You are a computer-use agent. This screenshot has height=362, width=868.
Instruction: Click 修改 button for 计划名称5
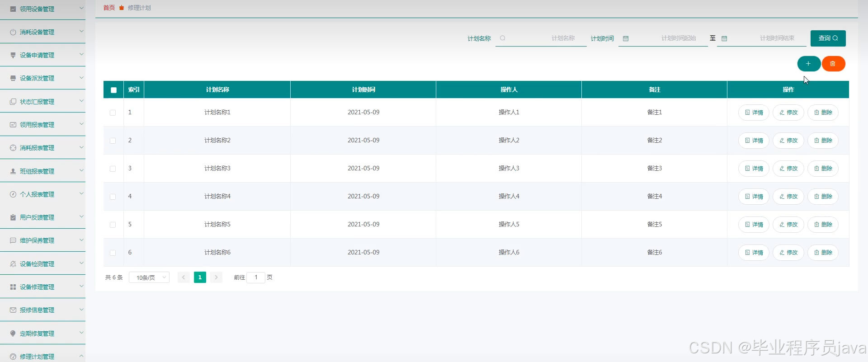click(x=788, y=225)
